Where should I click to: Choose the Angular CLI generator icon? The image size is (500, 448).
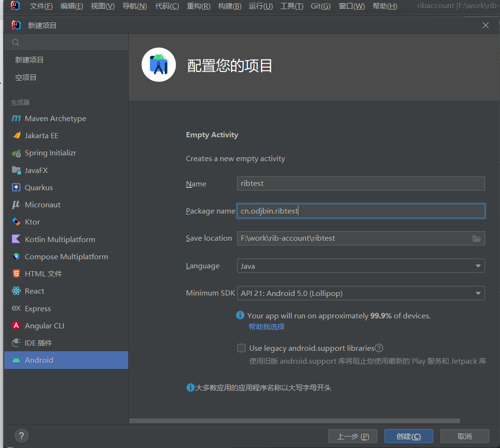(16, 326)
